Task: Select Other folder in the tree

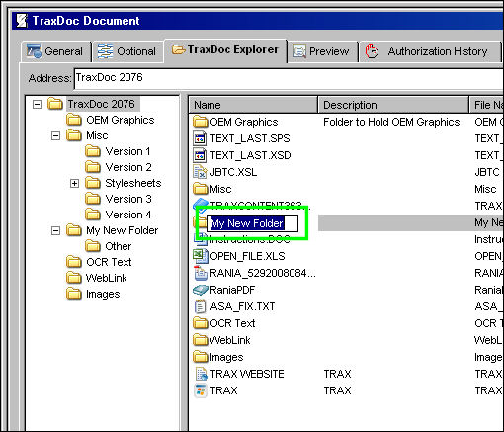Action: (119, 246)
